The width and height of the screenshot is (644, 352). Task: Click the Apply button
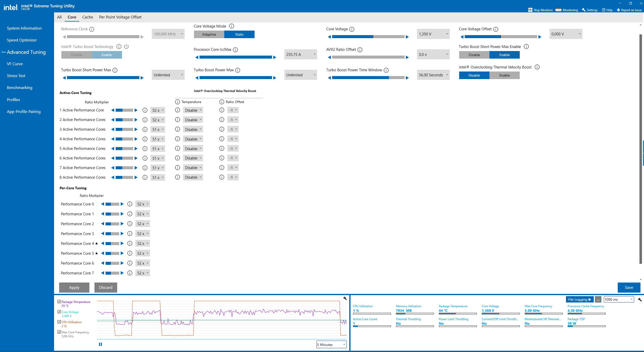point(74,288)
